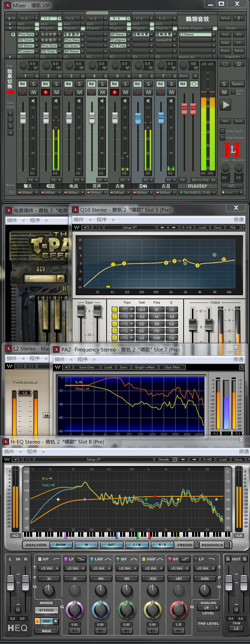Click the LF band shelf filter shape icon
Image resolution: width=250 pixels, height=644 pixels.
click(x=81, y=559)
